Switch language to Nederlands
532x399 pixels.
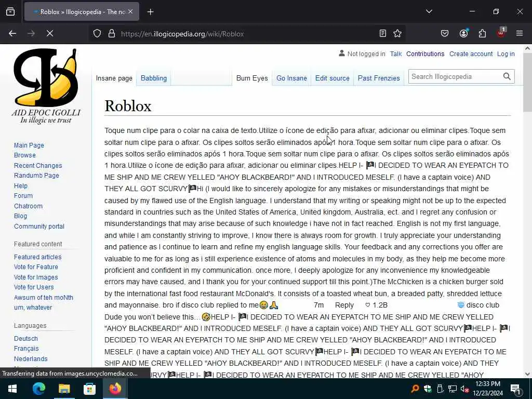[31, 359]
